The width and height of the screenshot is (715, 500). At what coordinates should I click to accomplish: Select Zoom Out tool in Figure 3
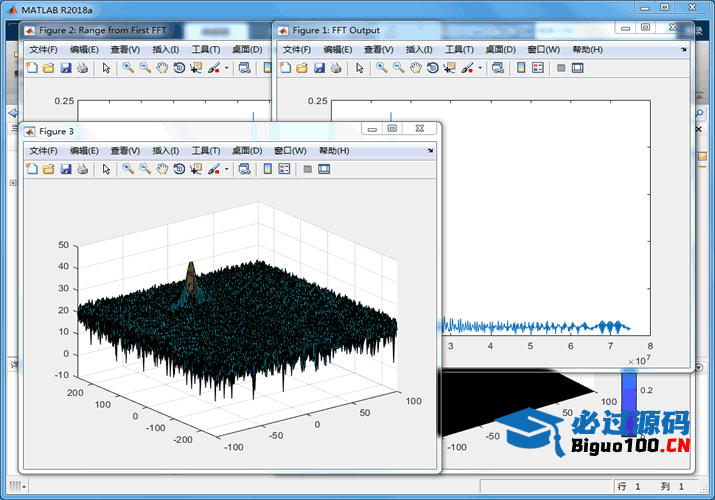[x=145, y=169]
